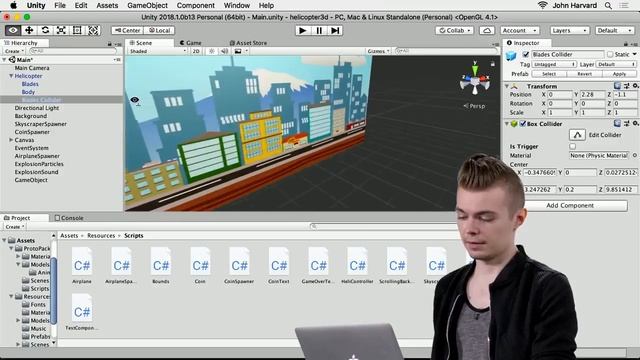This screenshot has width=640, height=360.
Task: Select the Hand view tool
Action: tap(13, 30)
